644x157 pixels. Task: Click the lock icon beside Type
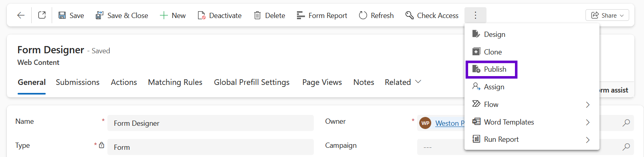point(101,145)
